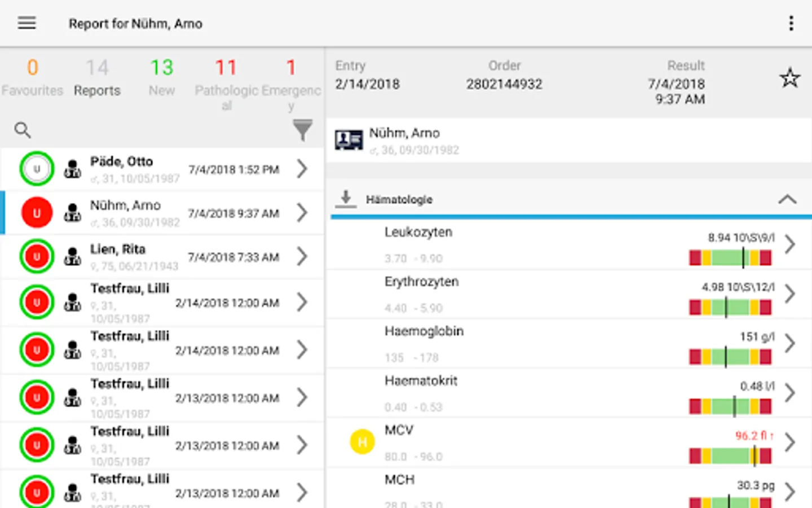The height and width of the screenshot is (508, 812).
Task: Switch to the Favourites tab
Action: click(32, 78)
